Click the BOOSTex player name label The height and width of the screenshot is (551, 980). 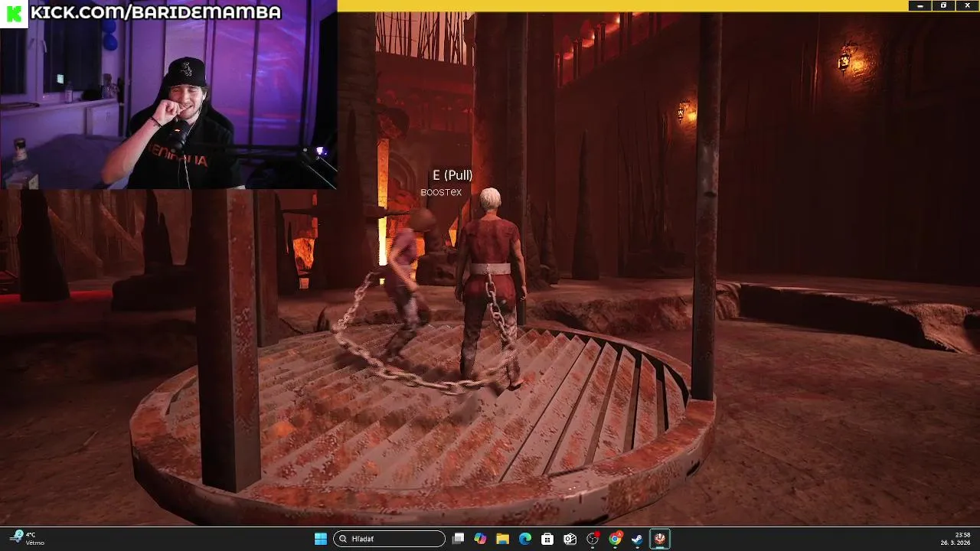tap(441, 192)
